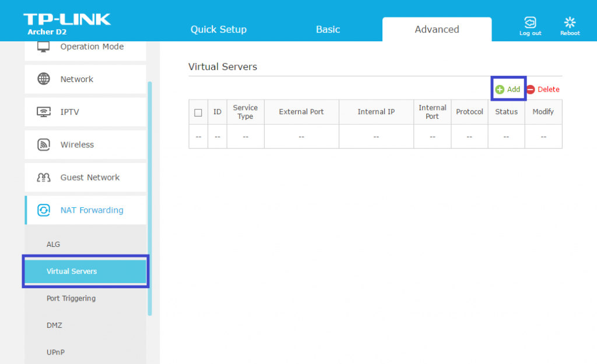597x364 pixels.
Task: Open the Advanced tab
Action: tap(437, 29)
